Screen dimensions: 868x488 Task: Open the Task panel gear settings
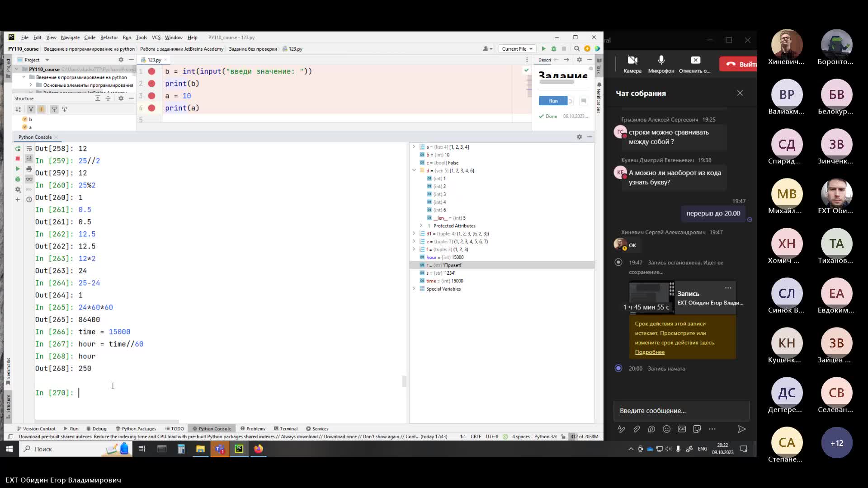[579, 60]
